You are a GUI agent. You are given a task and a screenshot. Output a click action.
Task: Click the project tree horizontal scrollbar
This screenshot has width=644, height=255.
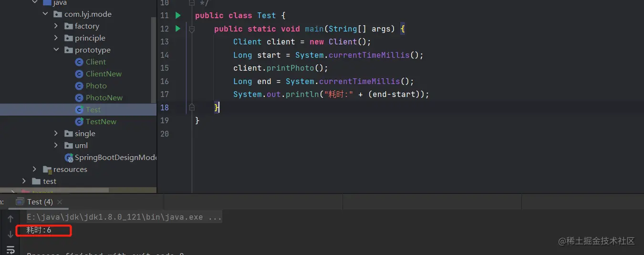coord(54,191)
